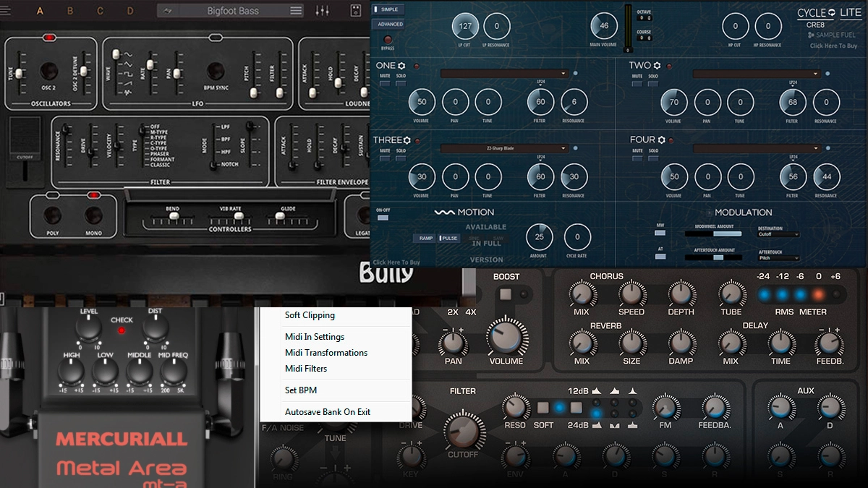Viewport: 868px width, 488px height.
Task: Open layer FOUR gear settings in Cycle Lite
Action: (x=660, y=140)
